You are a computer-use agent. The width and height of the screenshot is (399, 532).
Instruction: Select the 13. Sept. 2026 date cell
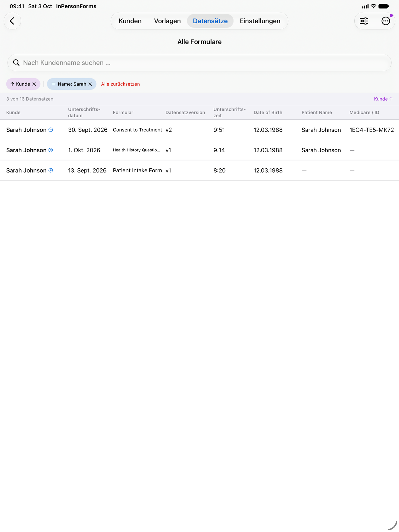(x=87, y=170)
